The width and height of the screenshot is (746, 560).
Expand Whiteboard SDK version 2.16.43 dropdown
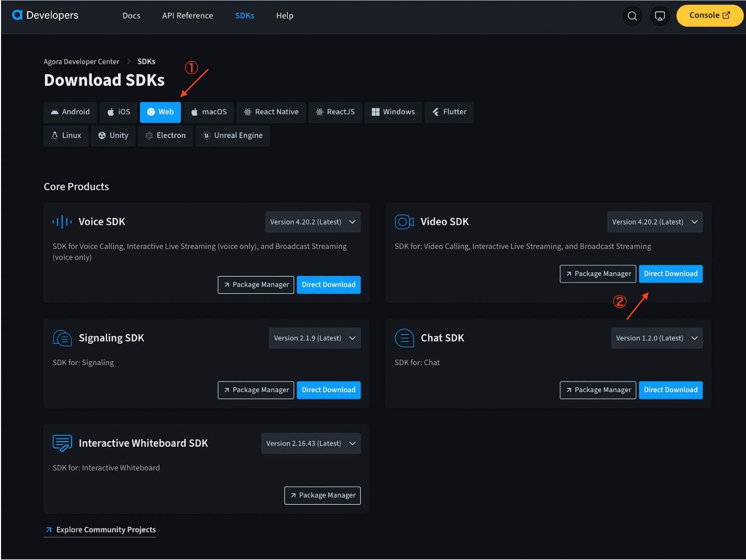(x=311, y=444)
